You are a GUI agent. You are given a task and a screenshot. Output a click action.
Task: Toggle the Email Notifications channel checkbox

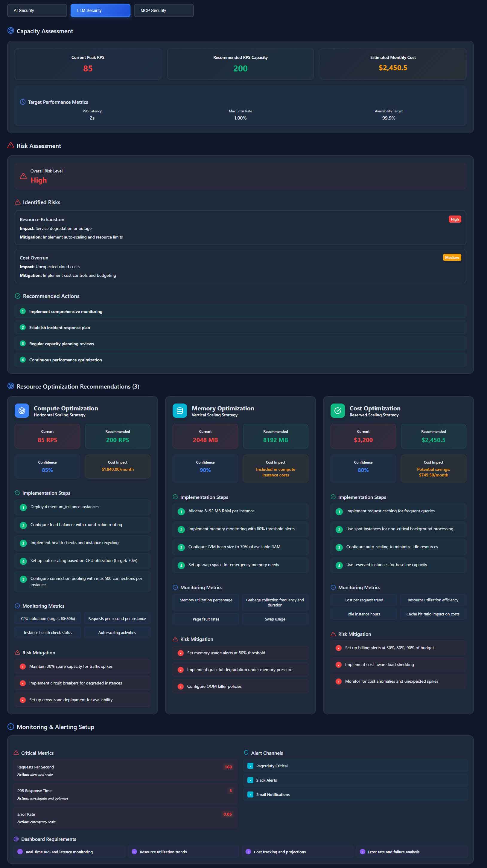click(x=250, y=794)
